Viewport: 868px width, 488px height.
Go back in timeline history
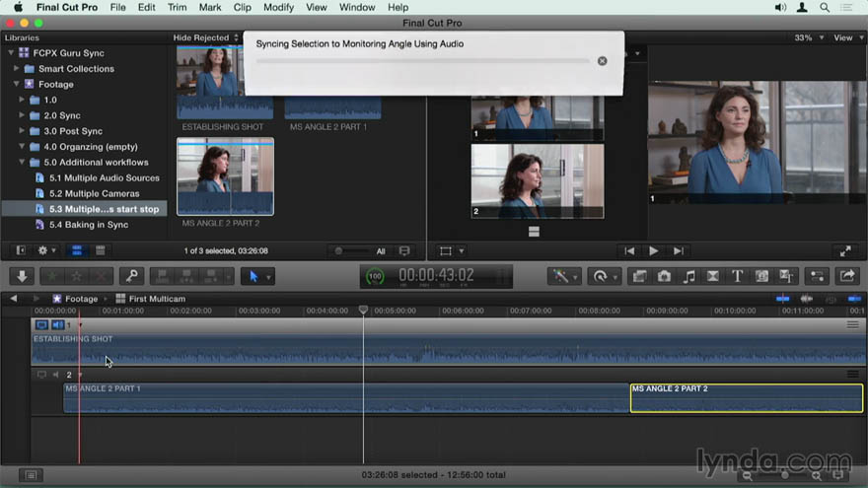13,299
